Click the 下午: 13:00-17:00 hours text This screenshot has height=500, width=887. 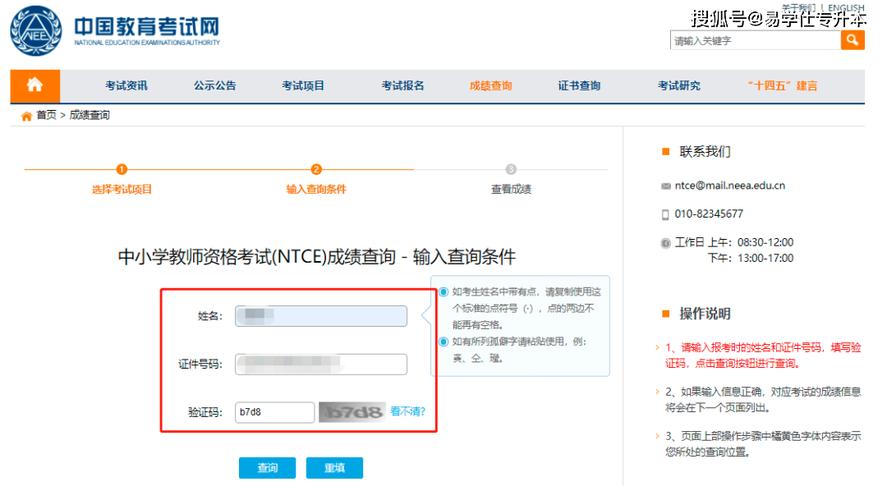[x=751, y=258]
